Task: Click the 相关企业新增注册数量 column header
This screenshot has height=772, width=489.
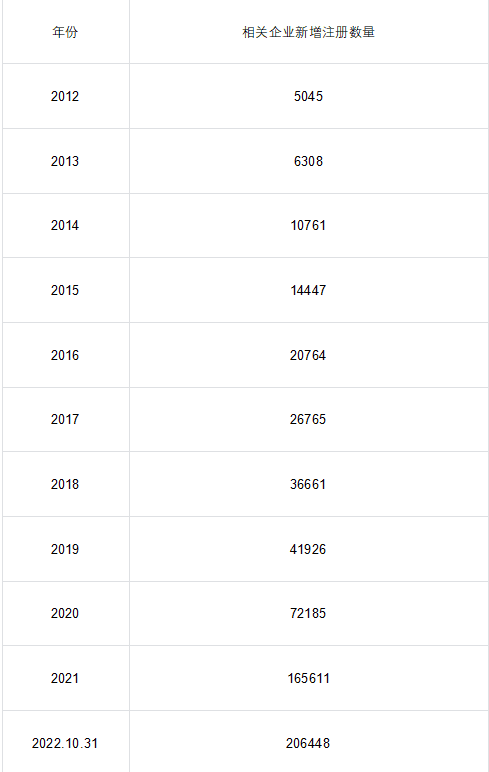Action: (309, 32)
